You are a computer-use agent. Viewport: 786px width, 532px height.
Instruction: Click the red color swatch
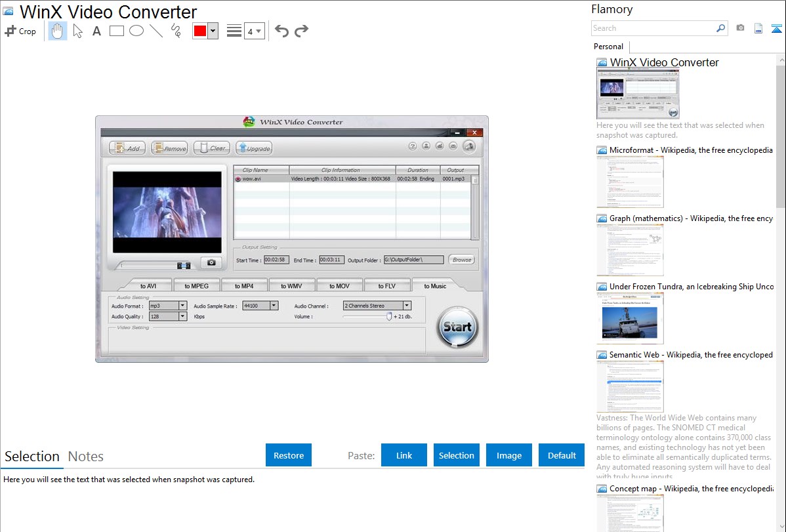200,31
